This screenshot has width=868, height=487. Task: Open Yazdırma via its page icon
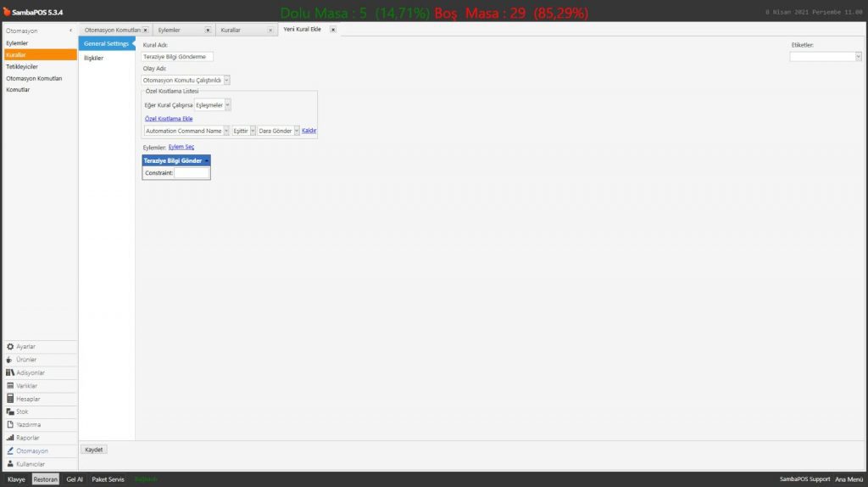pos(10,424)
